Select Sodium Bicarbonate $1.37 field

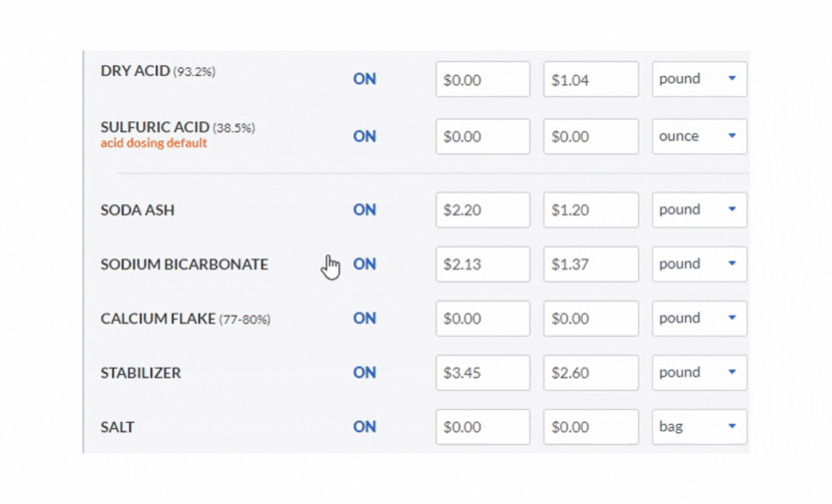click(x=591, y=264)
